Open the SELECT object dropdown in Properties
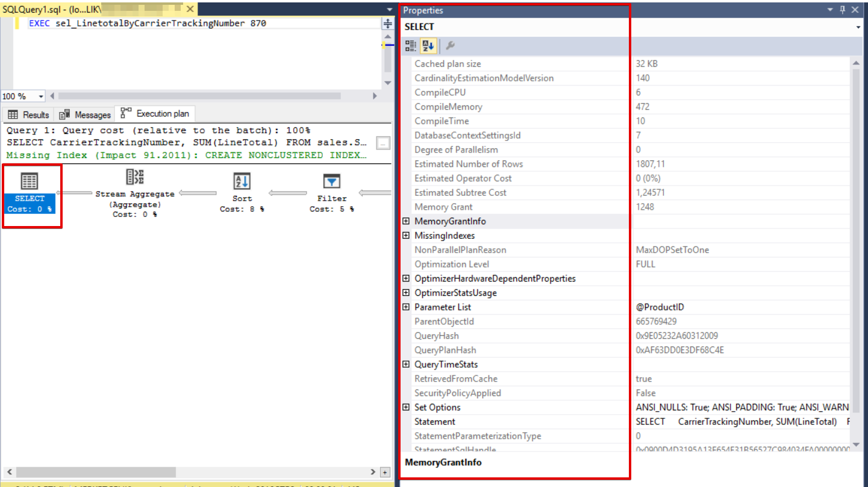 858,27
